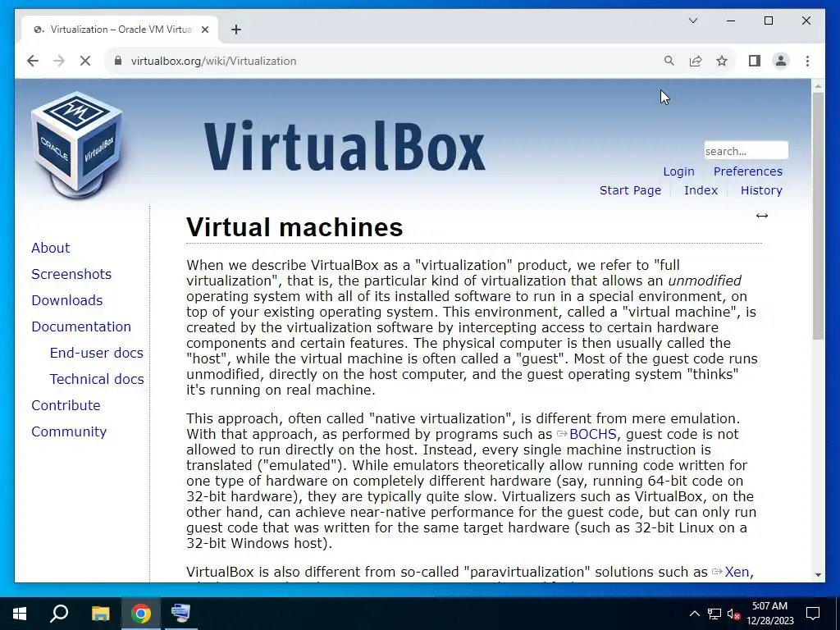Follow the Xen external link
The height and width of the screenshot is (630, 840).
(x=730, y=572)
